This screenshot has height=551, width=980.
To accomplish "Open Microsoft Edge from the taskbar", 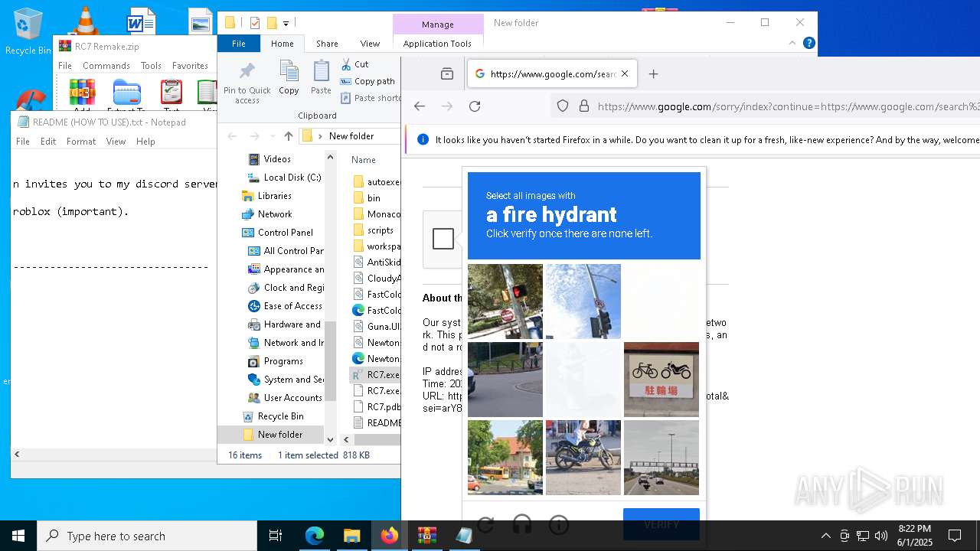I will point(315,536).
